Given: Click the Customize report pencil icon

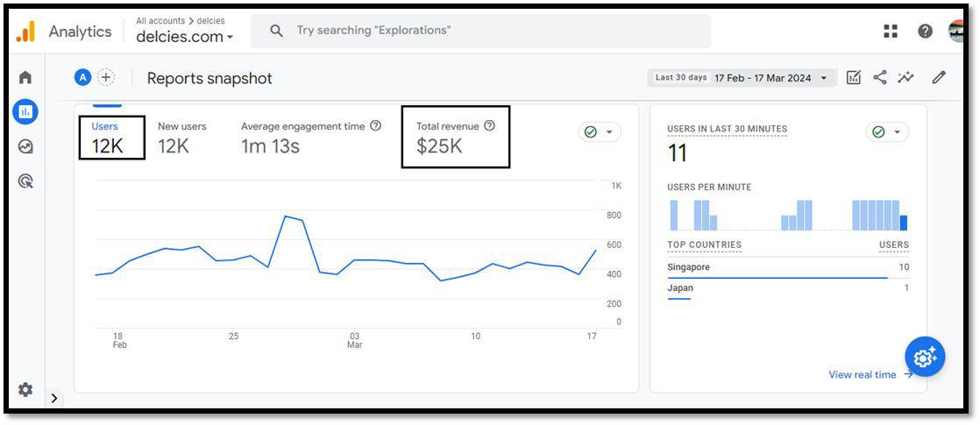Looking at the screenshot, I should (x=939, y=78).
